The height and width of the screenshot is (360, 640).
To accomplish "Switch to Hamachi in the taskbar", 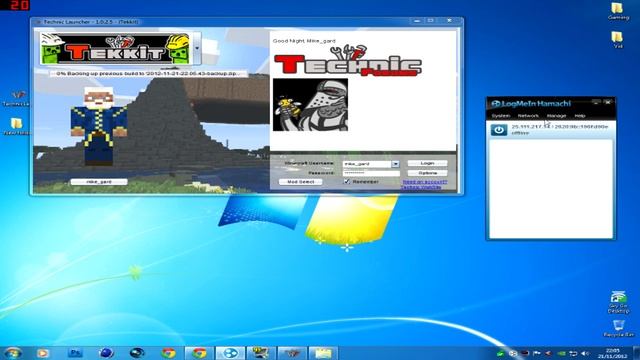I will click(230, 353).
